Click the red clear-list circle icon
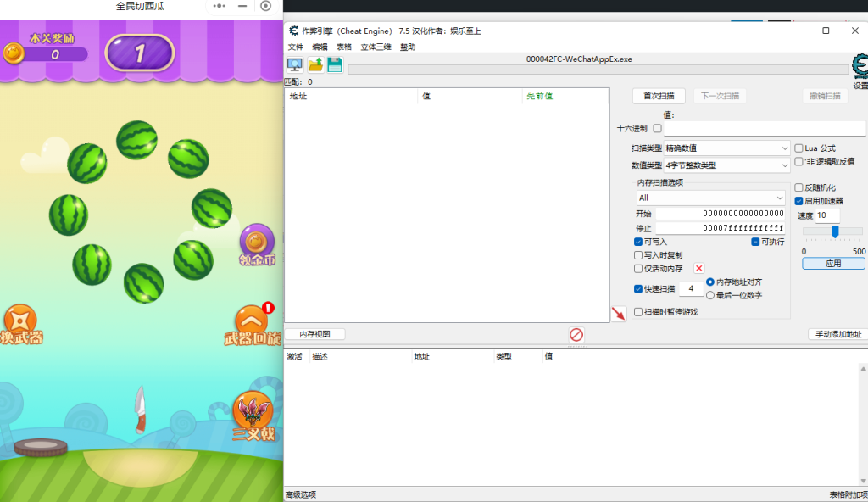This screenshot has width=868, height=502. click(576, 335)
